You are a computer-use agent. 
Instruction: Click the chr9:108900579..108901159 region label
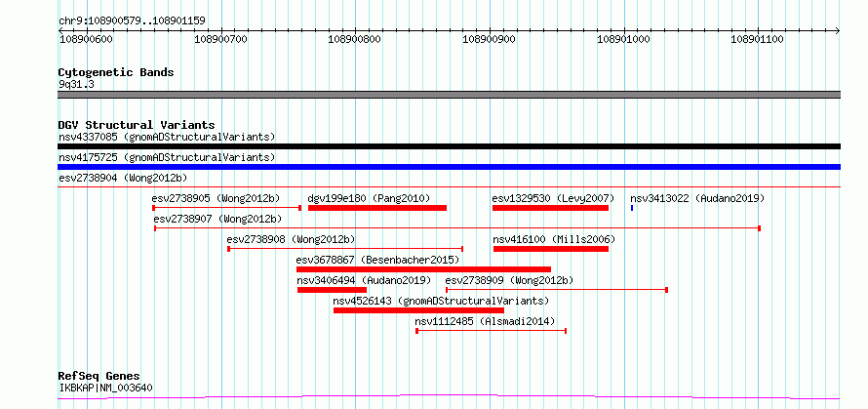pyautogui.click(x=132, y=20)
